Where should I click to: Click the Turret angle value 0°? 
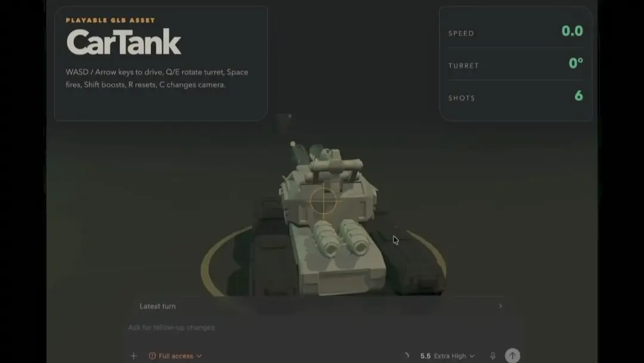[x=576, y=63]
